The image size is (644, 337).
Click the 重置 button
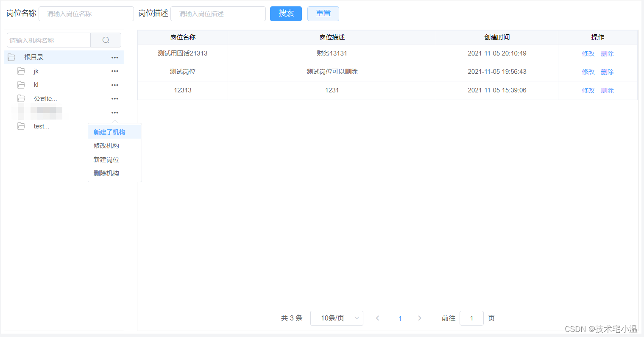(x=323, y=14)
